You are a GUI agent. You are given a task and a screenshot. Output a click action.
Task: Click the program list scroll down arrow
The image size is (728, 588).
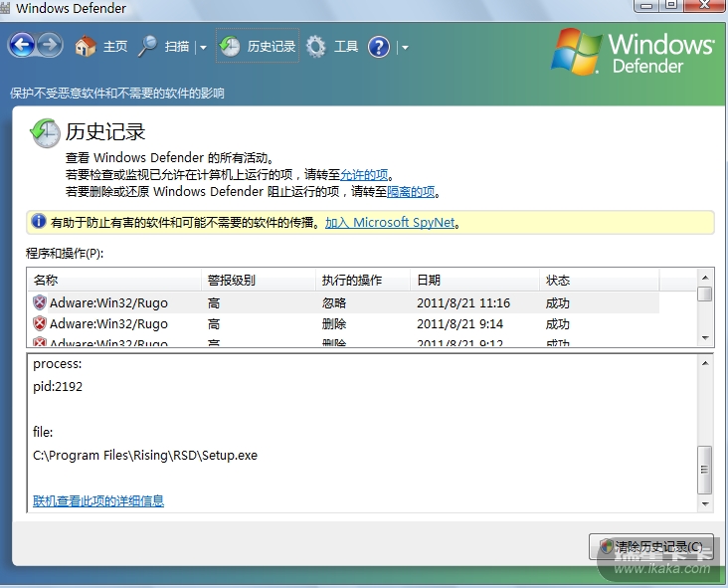(705, 337)
